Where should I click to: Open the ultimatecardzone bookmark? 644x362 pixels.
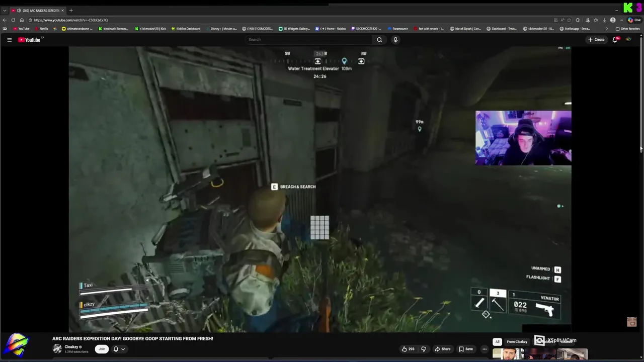pos(77,29)
